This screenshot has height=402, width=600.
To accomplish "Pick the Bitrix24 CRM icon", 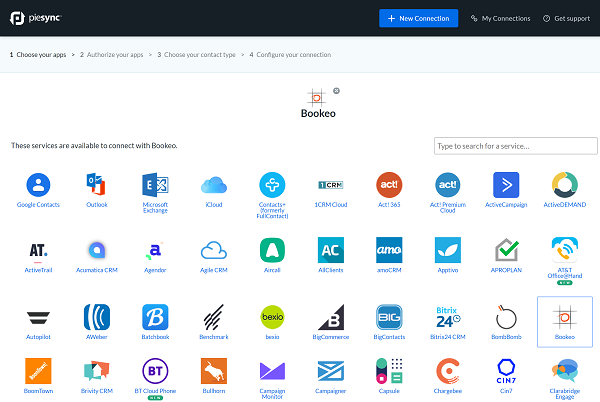I will (448, 317).
